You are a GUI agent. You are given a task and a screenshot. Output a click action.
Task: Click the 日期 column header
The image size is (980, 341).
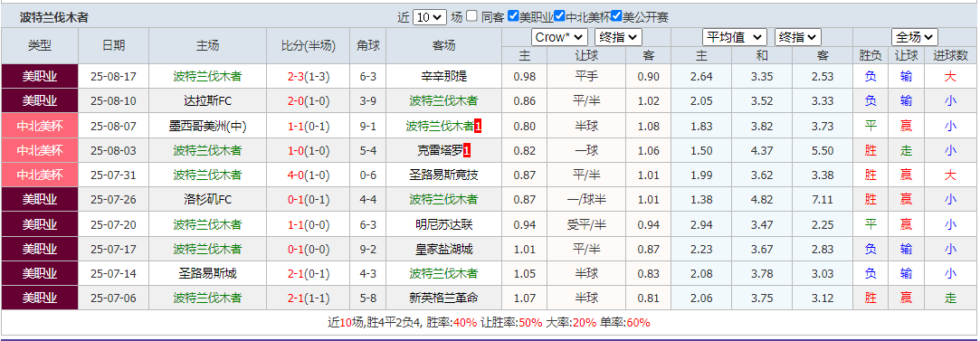114,45
